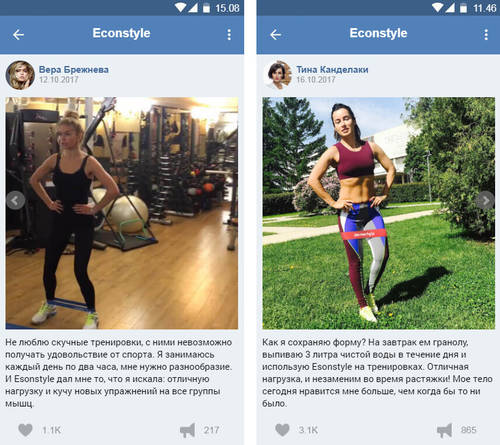Open Тина Канделаки profile avatar

click(277, 75)
